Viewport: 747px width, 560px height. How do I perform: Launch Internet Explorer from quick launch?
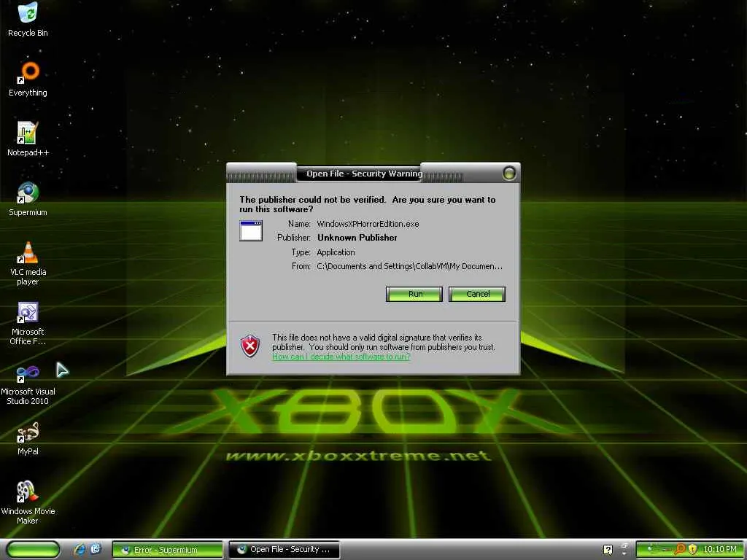point(80,550)
